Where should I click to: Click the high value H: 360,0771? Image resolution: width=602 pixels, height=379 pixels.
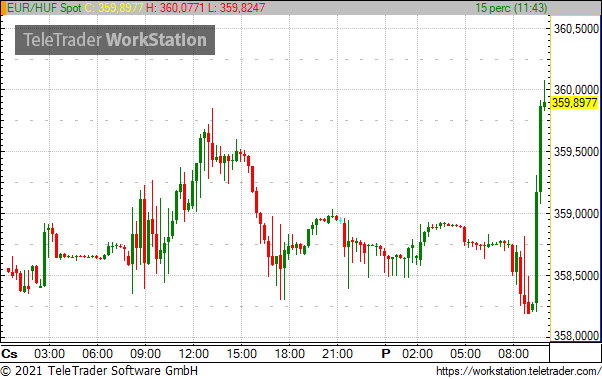pos(175,8)
